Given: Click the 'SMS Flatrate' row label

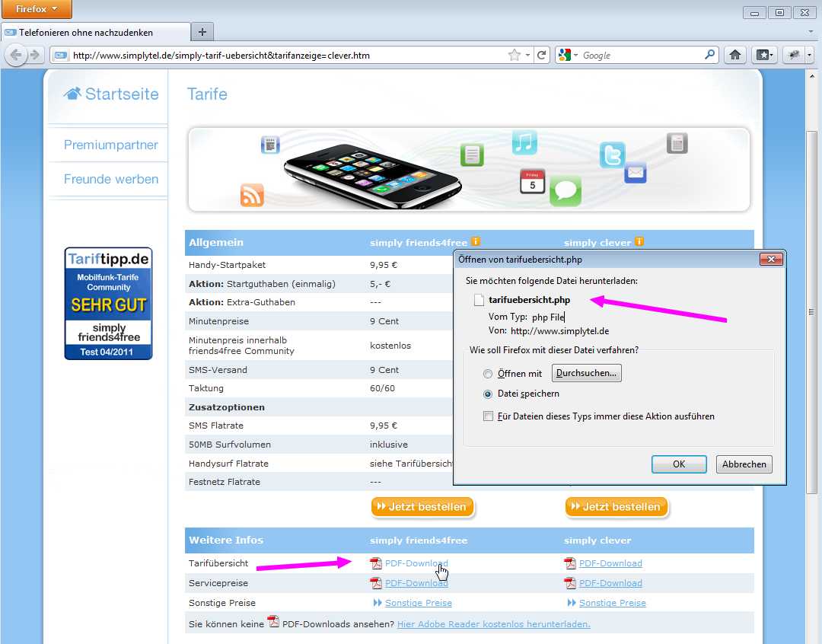Looking at the screenshot, I should click(x=216, y=426).
